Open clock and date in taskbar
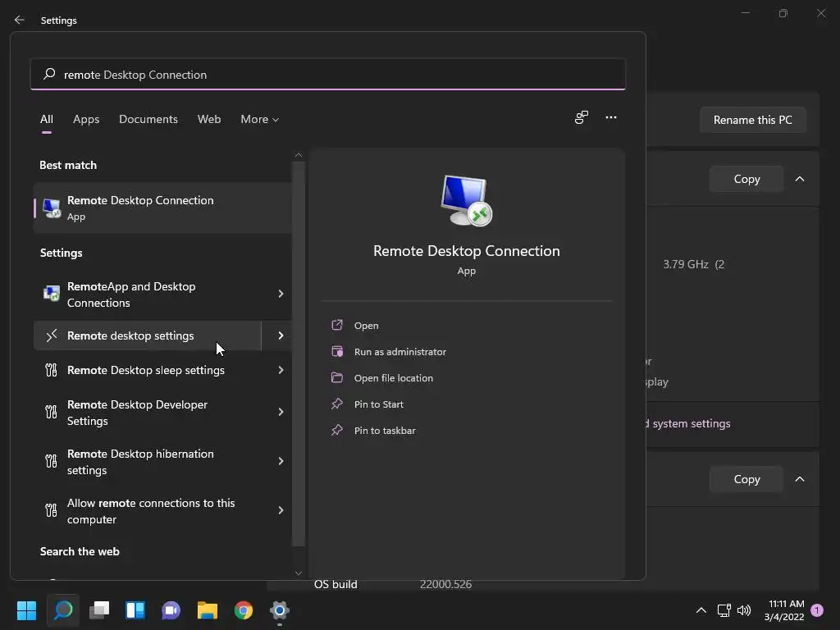840x630 pixels. coord(784,610)
